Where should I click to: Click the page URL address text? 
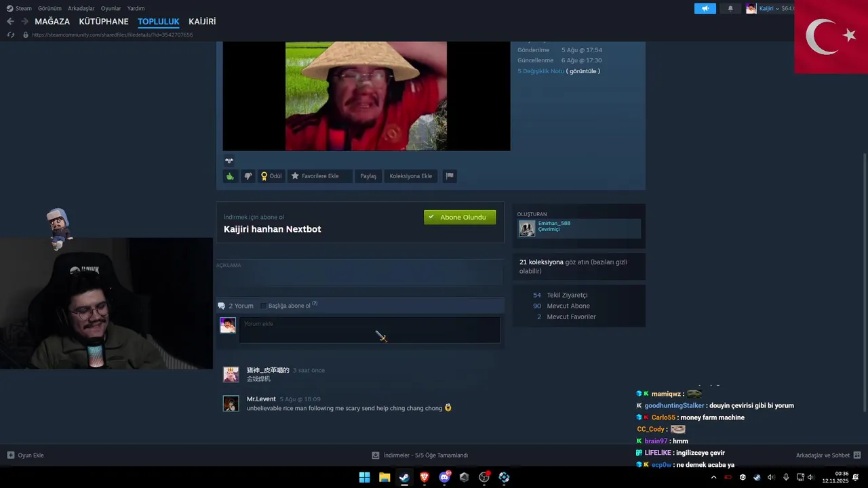click(112, 35)
